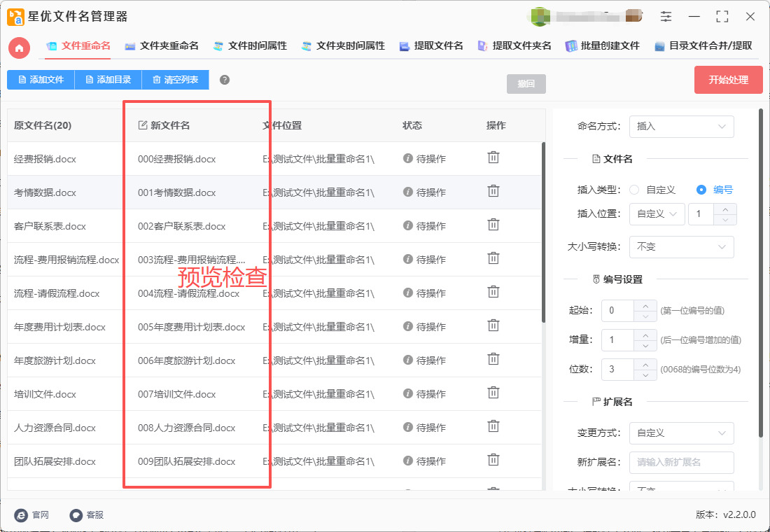Click the new name 005年度费用计划表.docx cell
This screenshot has width=770, height=532.
[x=192, y=327]
